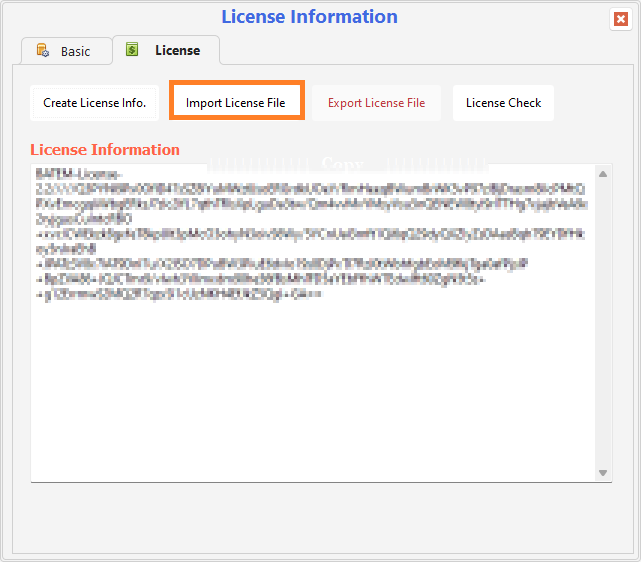Switch to the Basic tab
The image size is (641, 562).
pos(64,51)
